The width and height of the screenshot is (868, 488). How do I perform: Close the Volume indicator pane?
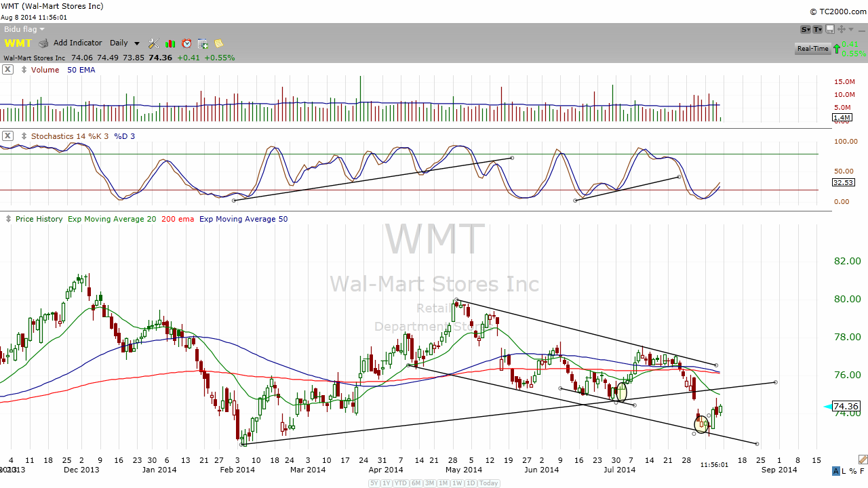click(x=7, y=70)
